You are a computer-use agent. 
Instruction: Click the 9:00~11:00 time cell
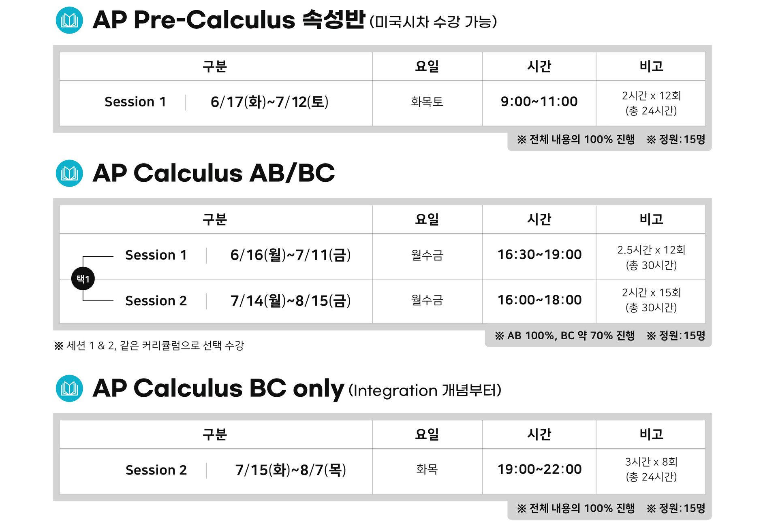click(x=539, y=102)
